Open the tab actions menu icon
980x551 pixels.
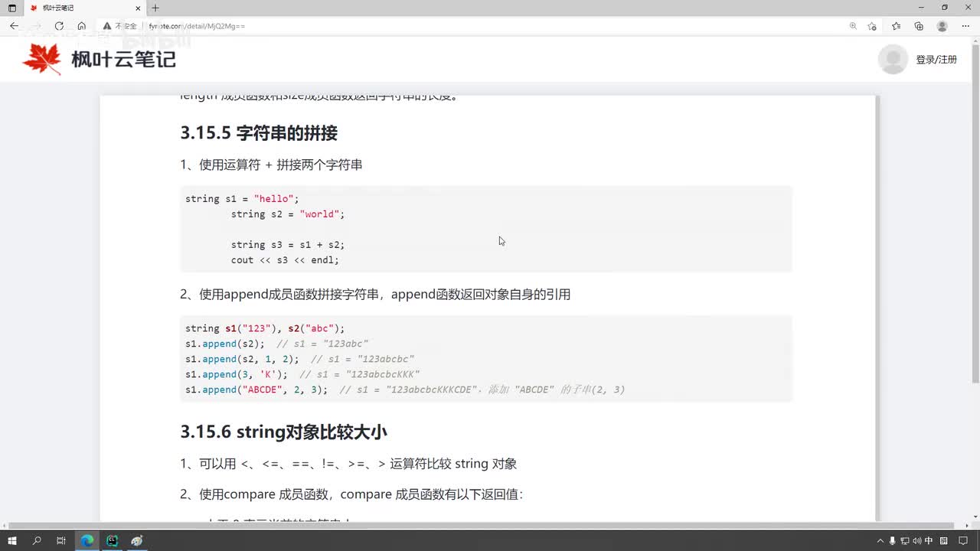coord(11,8)
